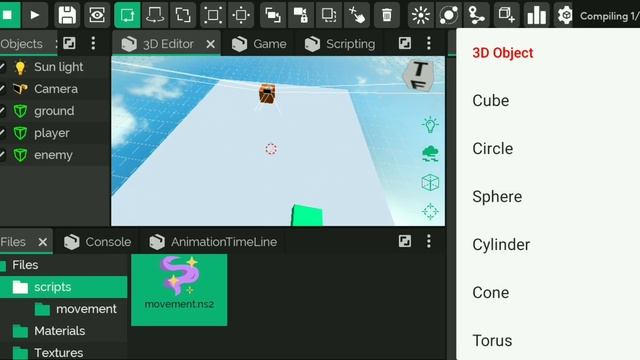
Task: Click the duplicate object icon
Action: pyautogui.click(x=329, y=15)
